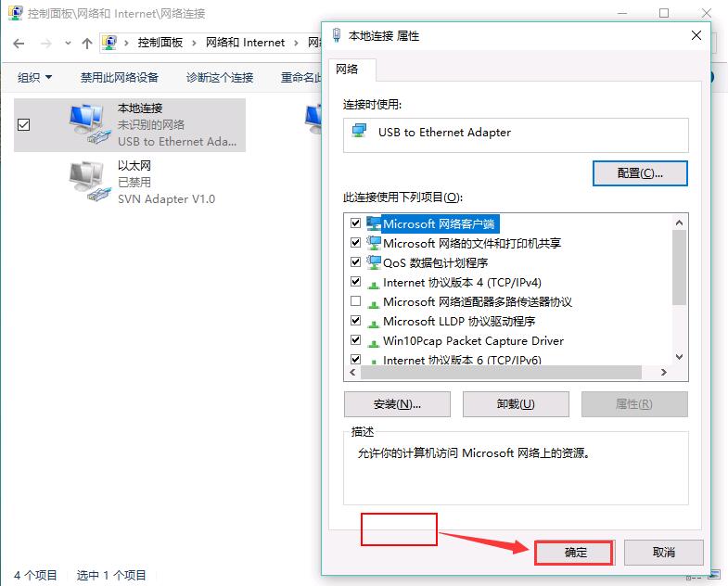Open the 组织 dropdown menu
This screenshot has width=728, height=586.
point(34,78)
